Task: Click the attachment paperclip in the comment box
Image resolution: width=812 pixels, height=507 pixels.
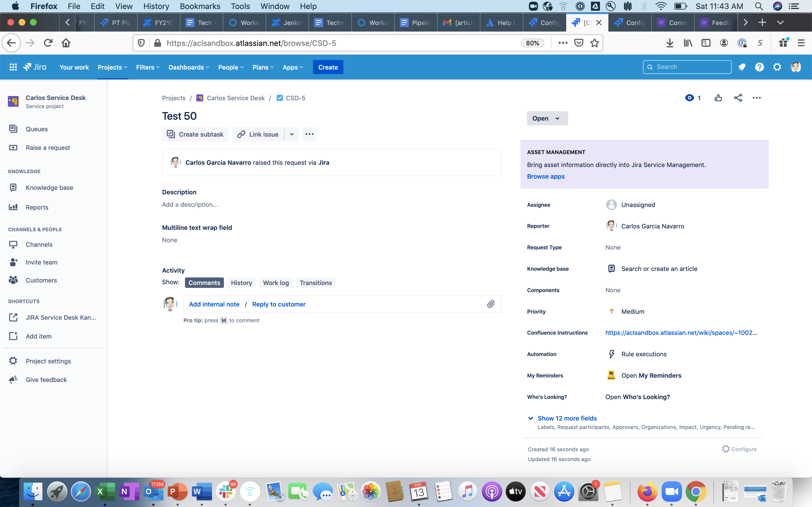Action: [491, 304]
